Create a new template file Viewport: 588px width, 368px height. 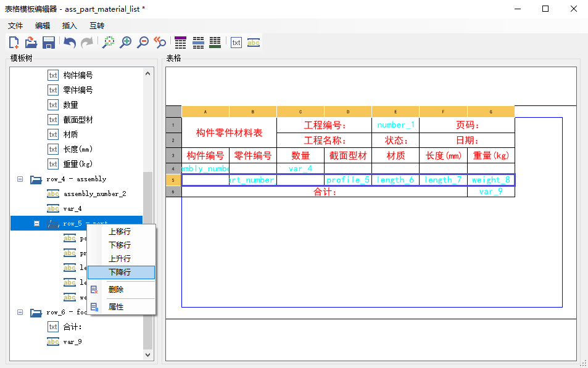[14, 43]
